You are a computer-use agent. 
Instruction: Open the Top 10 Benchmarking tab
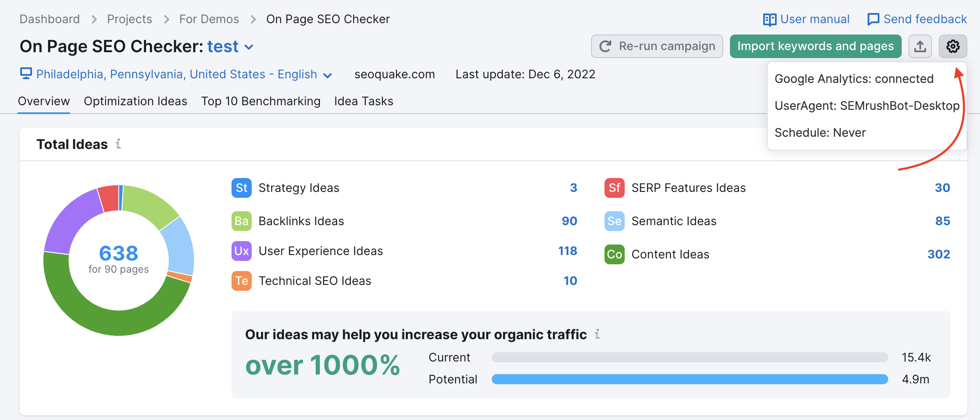(261, 101)
